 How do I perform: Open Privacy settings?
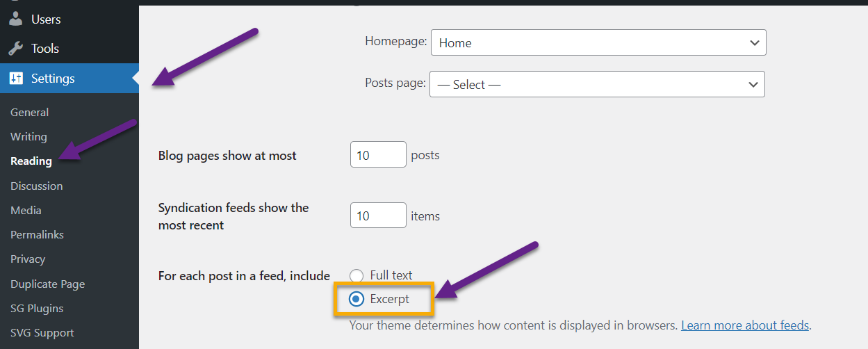click(x=28, y=259)
